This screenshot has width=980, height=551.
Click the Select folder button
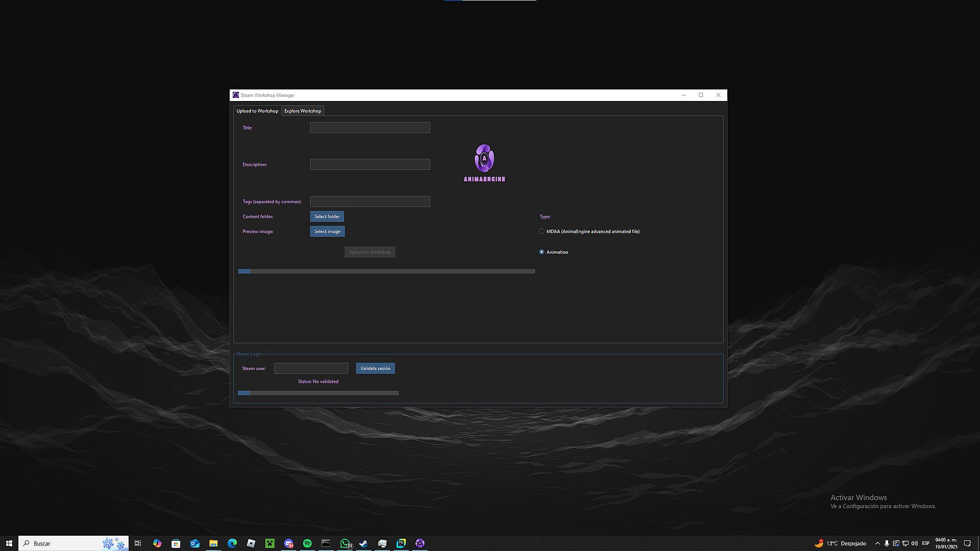[327, 216]
